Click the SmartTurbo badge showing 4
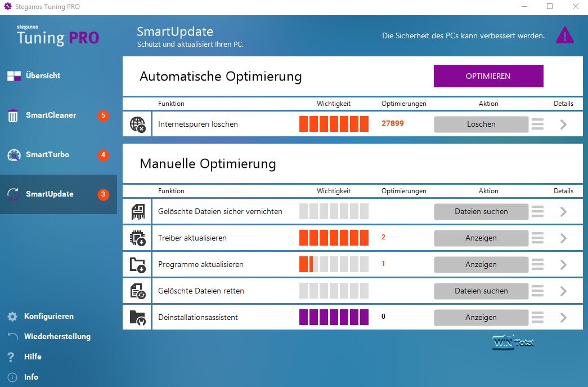The height and width of the screenshot is (387, 588). 103,155
